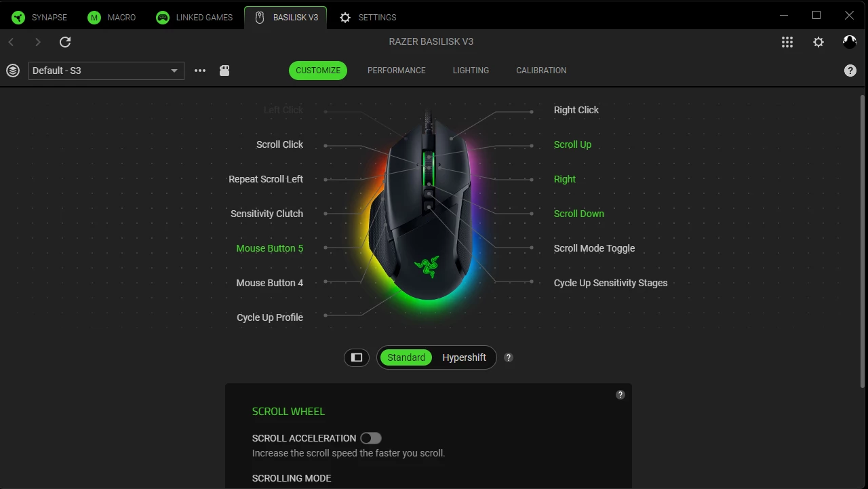Go back with the left arrow
Viewport: 868px width, 489px height.
[x=11, y=42]
